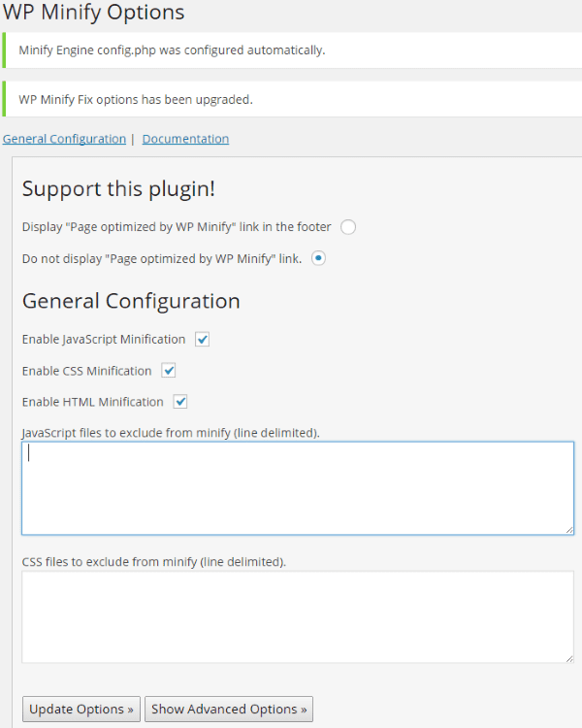Image resolution: width=582 pixels, height=728 pixels.
Task: Click the 'Display Page optimized by WP Minify' label
Action: (177, 227)
